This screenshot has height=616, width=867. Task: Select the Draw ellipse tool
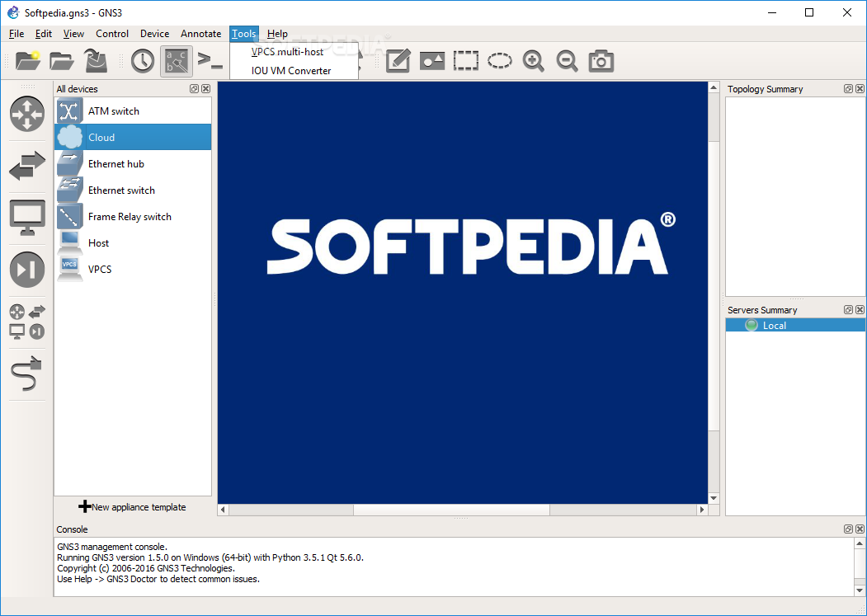pos(500,60)
